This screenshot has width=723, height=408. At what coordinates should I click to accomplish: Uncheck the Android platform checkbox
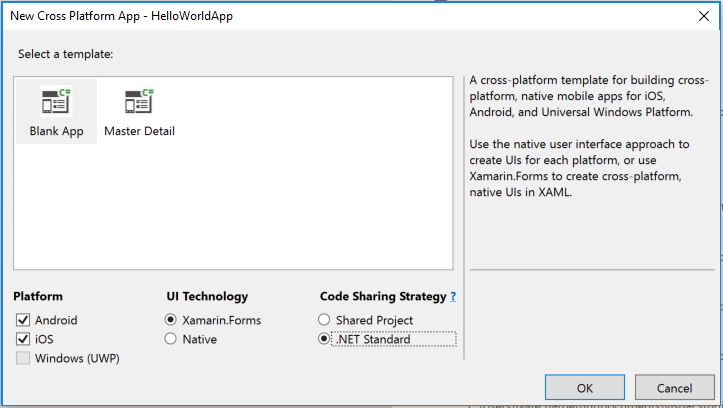coord(23,321)
